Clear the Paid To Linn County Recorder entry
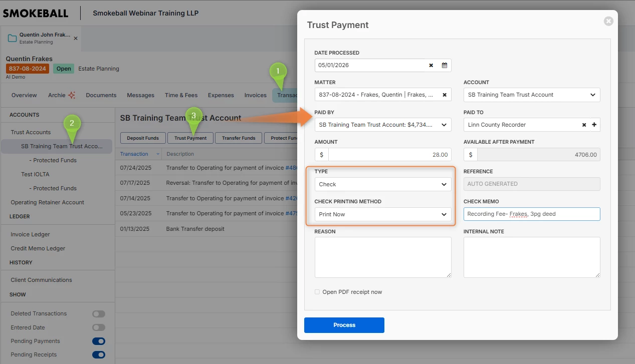 (584, 125)
